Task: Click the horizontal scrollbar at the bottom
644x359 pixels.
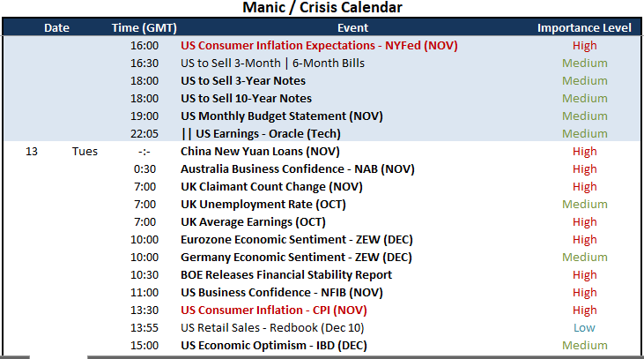Action: pyautogui.click(x=322, y=357)
